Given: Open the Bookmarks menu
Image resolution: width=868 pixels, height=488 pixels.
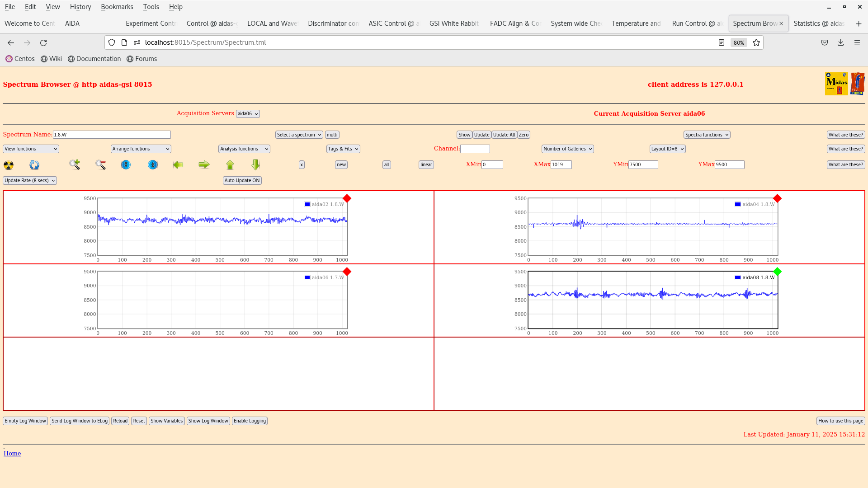Looking at the screenshot, I should [117, 7].
